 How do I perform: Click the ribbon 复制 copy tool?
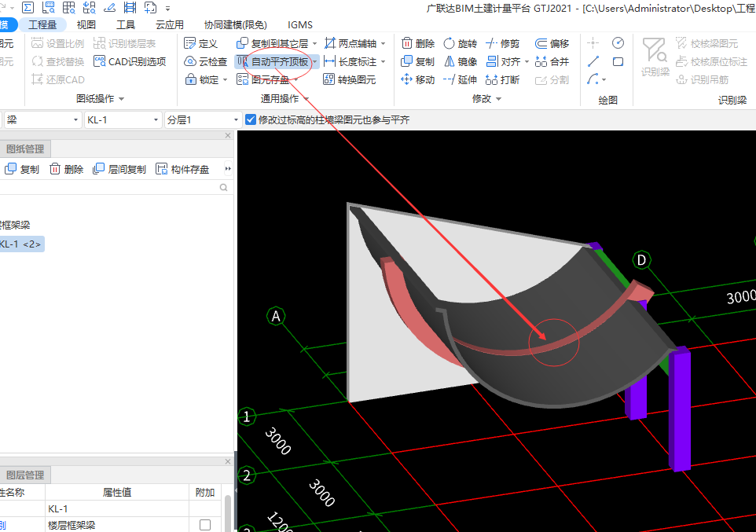coord(418,61)
